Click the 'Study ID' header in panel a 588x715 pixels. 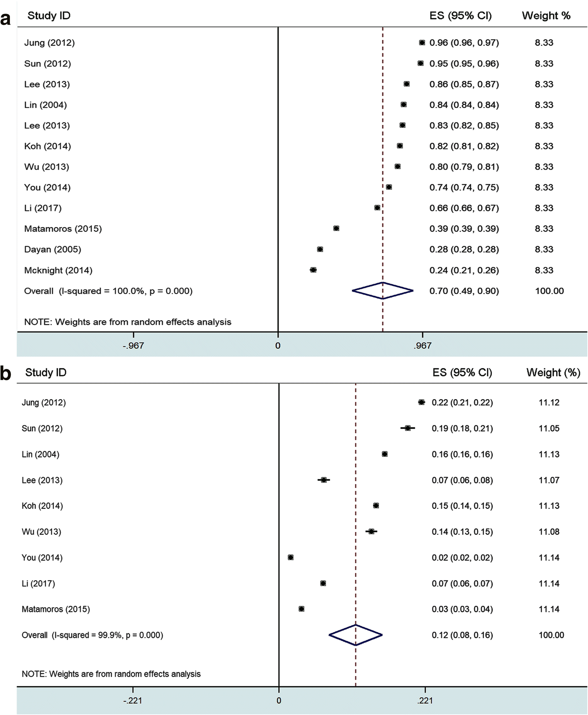pyautogui.click(x=49, y=16)
